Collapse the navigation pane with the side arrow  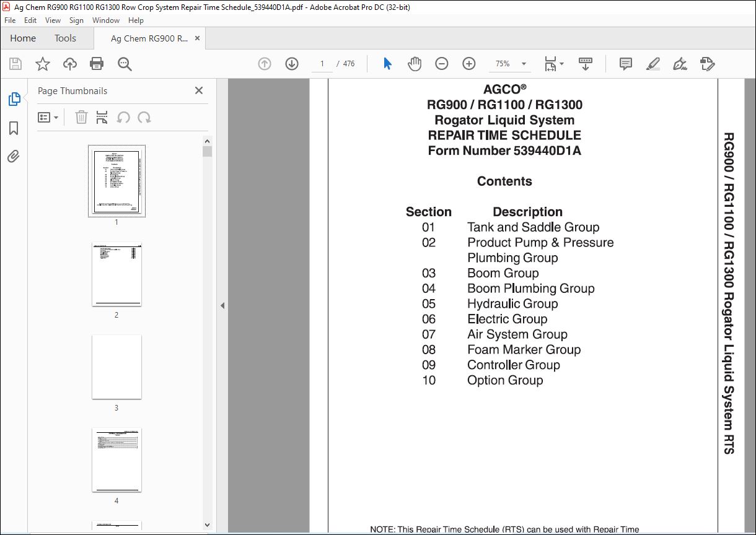coord(222,305)
